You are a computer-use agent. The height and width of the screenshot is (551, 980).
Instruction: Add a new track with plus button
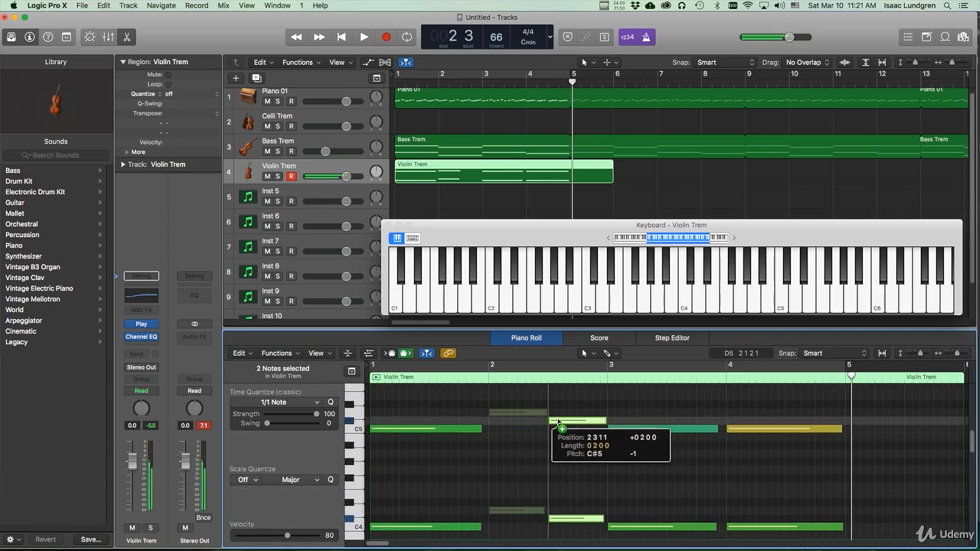[236, 78]
